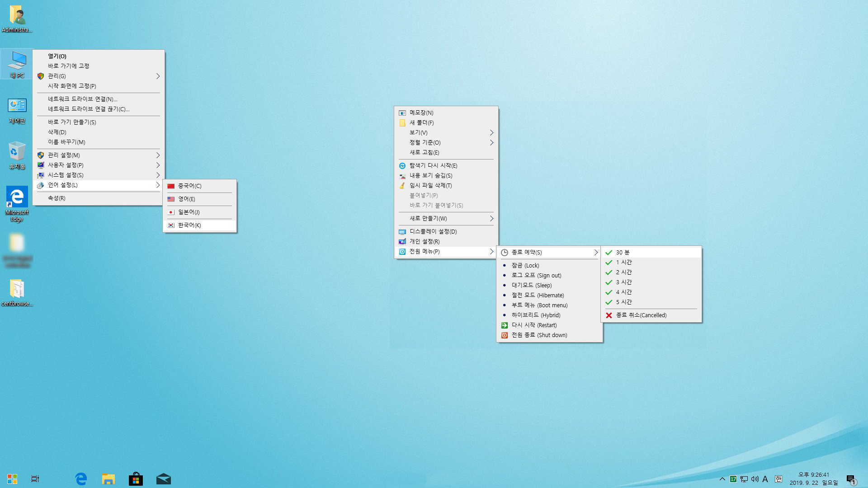
Task: Choose 한국어(K) with the Korean flag
Action: [x=200, y=225]
